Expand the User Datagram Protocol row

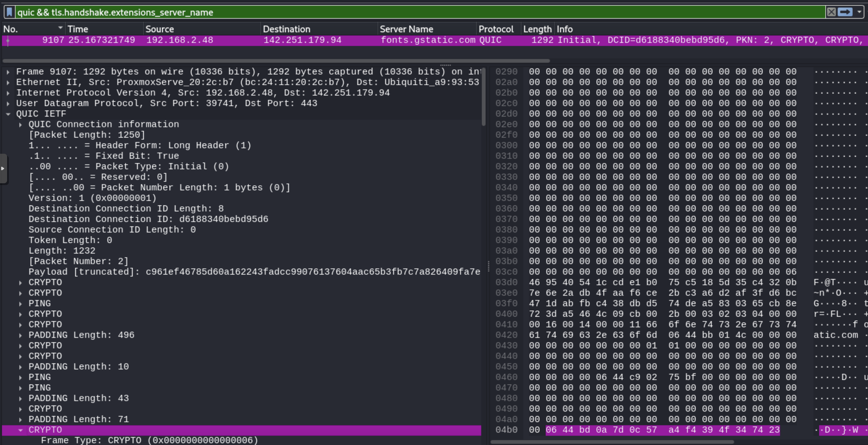(x=8, y=103)
